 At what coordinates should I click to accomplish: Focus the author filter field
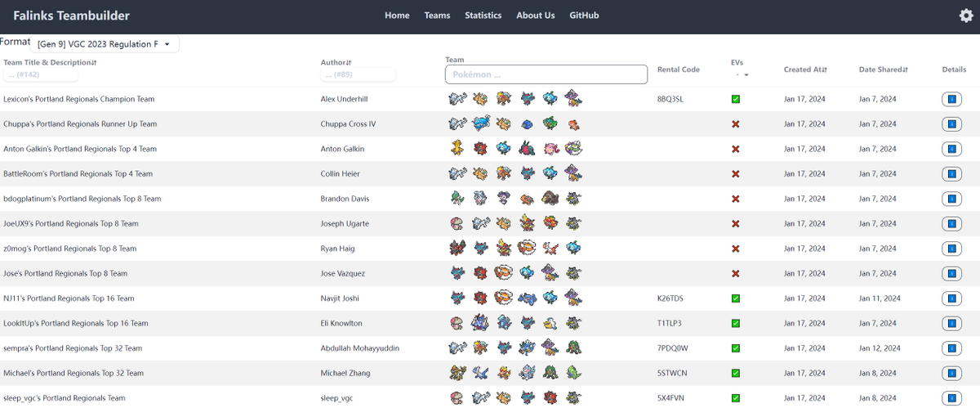click(359, 74)
